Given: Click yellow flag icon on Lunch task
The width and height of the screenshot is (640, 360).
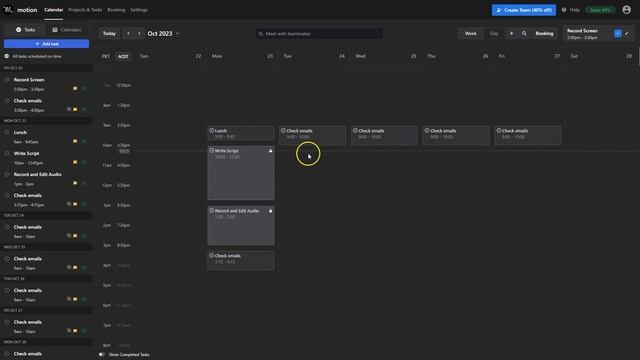Looking at the screenshot, I should click(x=75, y=141).
